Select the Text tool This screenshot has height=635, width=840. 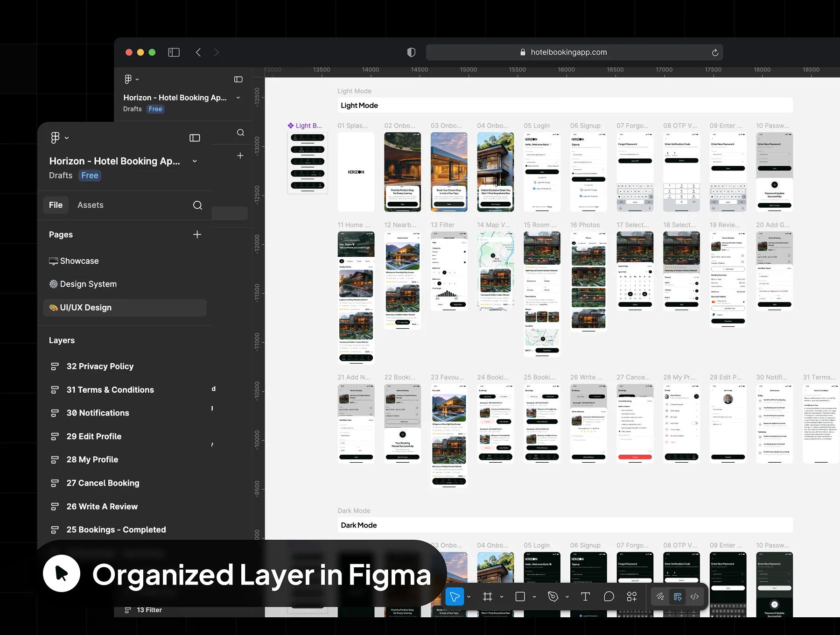585,596
